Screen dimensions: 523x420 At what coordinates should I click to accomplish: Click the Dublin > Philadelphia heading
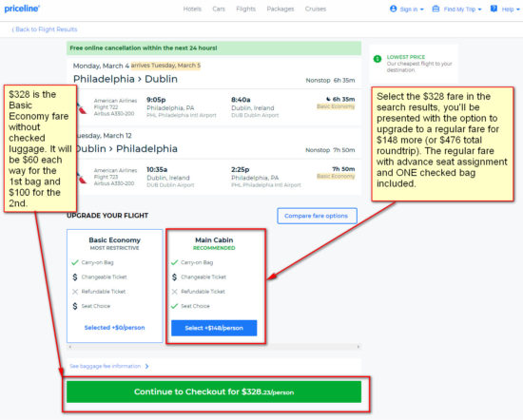point(126,148)
